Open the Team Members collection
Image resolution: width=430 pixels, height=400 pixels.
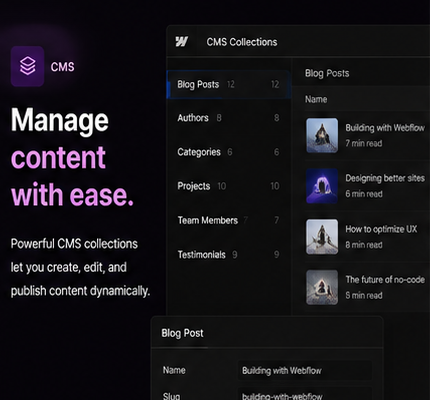[229, 220]
